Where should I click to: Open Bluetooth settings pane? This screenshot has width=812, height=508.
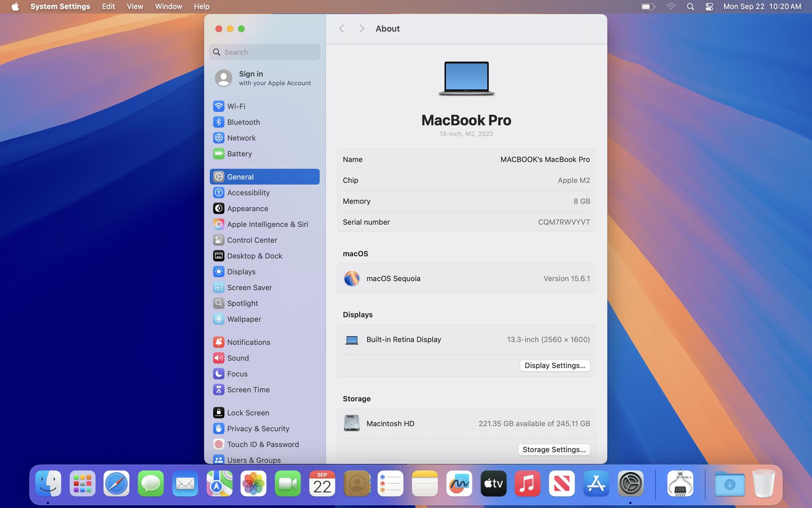265,122
